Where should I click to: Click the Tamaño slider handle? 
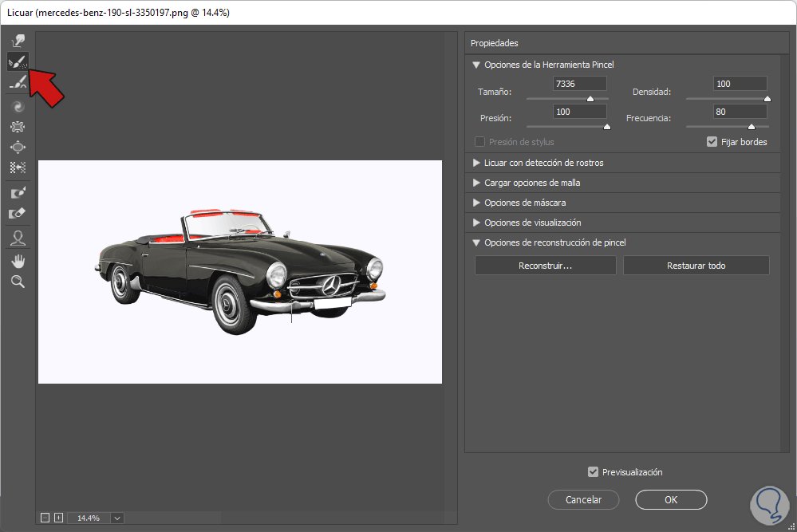(x=590, y=99)
